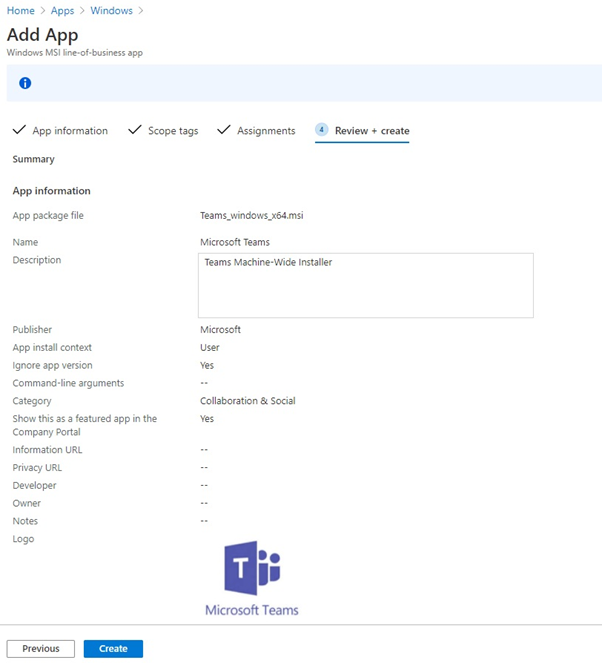The height and width of the screenshot is (663, 602).
Task: Click the Ignore app version Yes value
Action: pyautogui.click(x=207, y=365)
